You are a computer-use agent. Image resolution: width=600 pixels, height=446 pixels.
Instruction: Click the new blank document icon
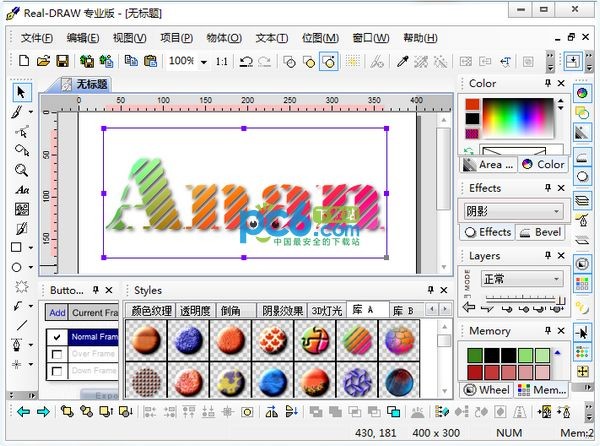coord(25,61)
